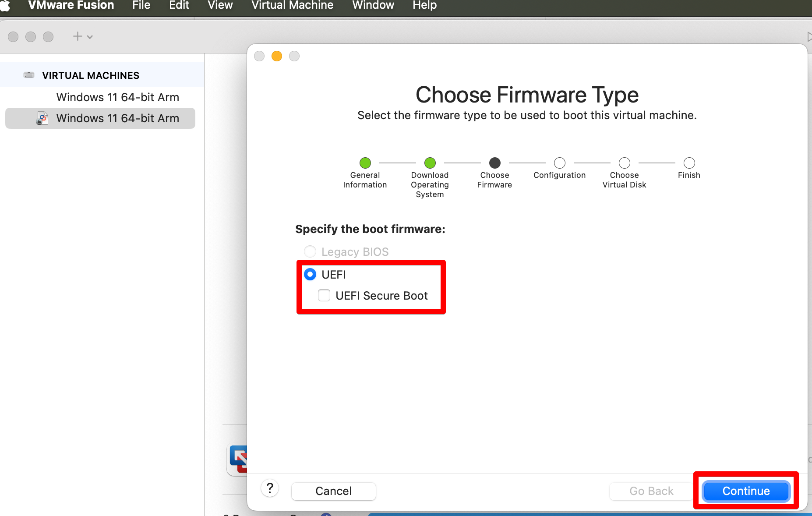Click the Configuration step indicator
Viewport: 812px width, 516px height.
click(x=560, y=163)
